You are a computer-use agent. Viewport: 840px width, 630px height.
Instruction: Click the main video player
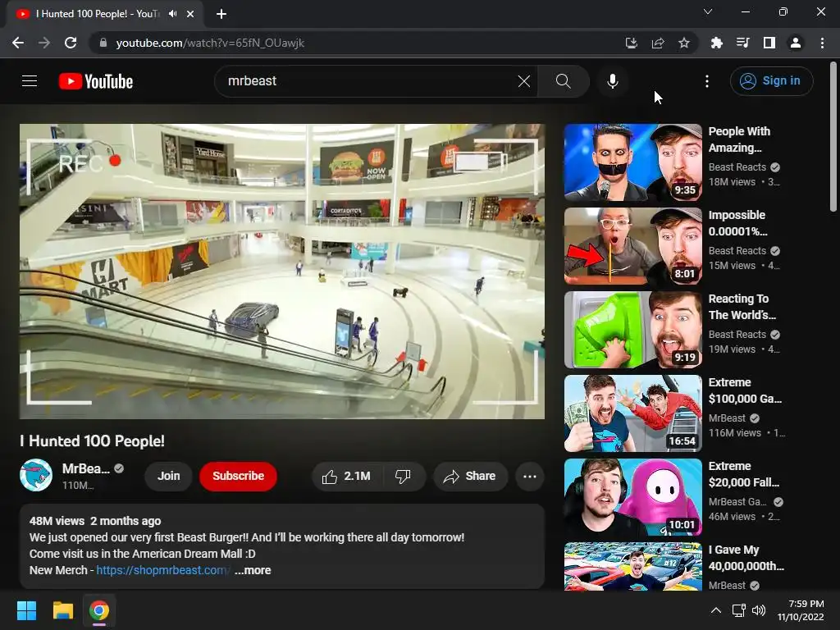click(282, 271)
